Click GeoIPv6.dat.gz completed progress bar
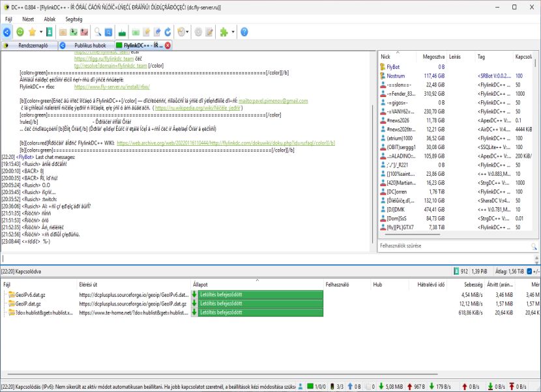The width and height of the screenshot is (541, 392). [261, 294]
